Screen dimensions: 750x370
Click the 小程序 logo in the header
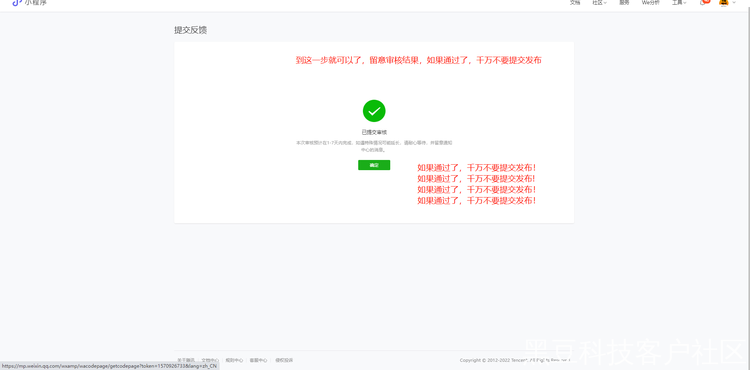click(x=30, y=2)
